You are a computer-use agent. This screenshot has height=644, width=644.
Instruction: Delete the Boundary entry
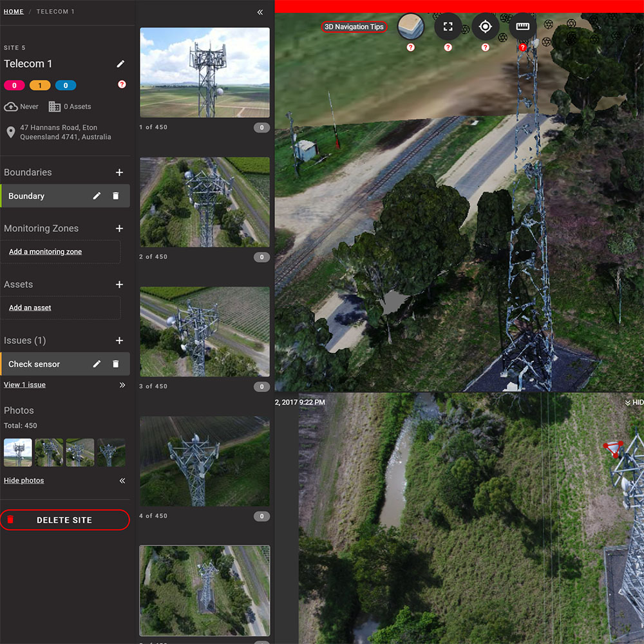click(x=116, y=196)
